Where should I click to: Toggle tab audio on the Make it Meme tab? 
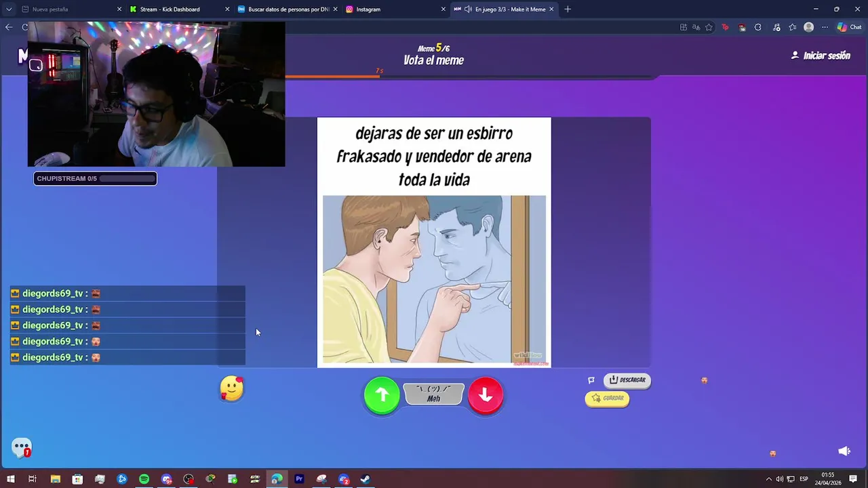click(x=468, y=9)
